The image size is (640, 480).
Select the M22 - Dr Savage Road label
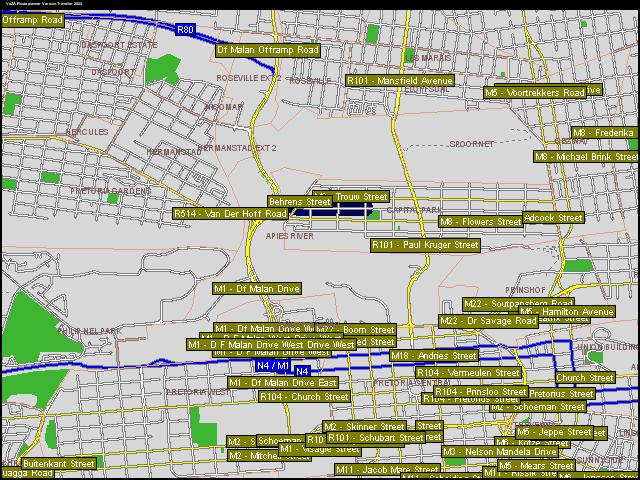click(488, 321)
